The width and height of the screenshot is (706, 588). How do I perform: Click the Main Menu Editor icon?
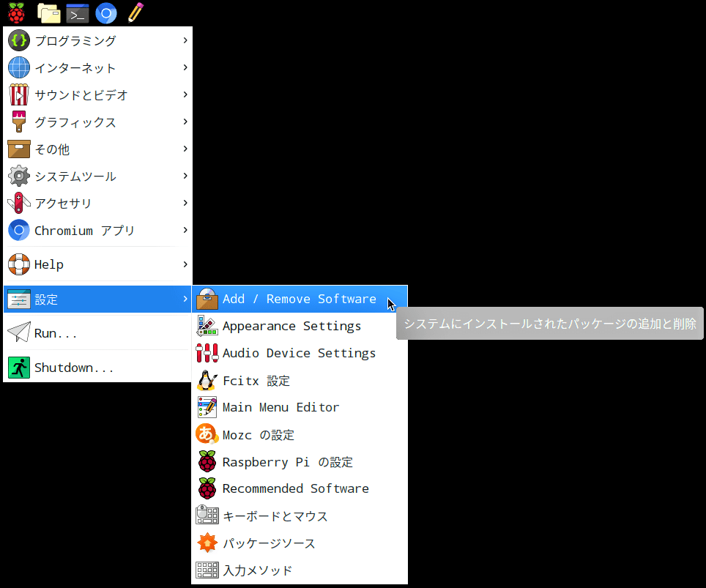(x=207, y=407)
